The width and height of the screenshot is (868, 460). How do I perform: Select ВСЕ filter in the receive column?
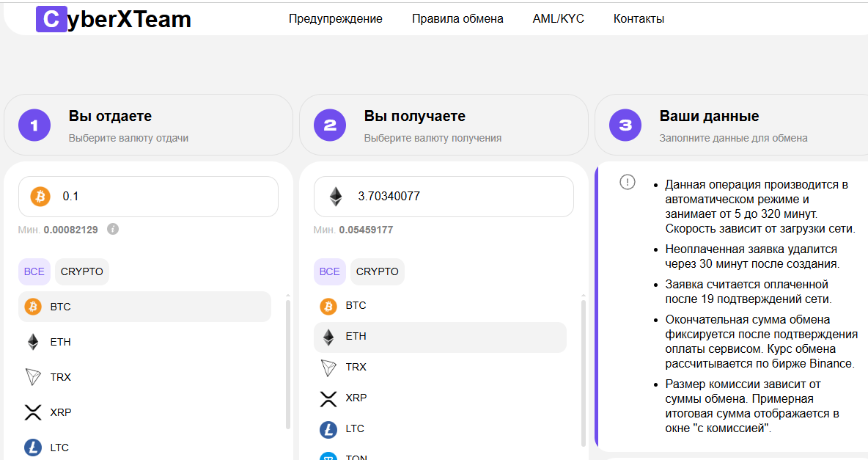330,271
